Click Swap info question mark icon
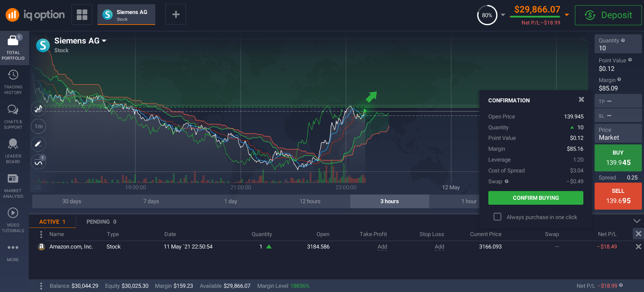 click(507, 181)
